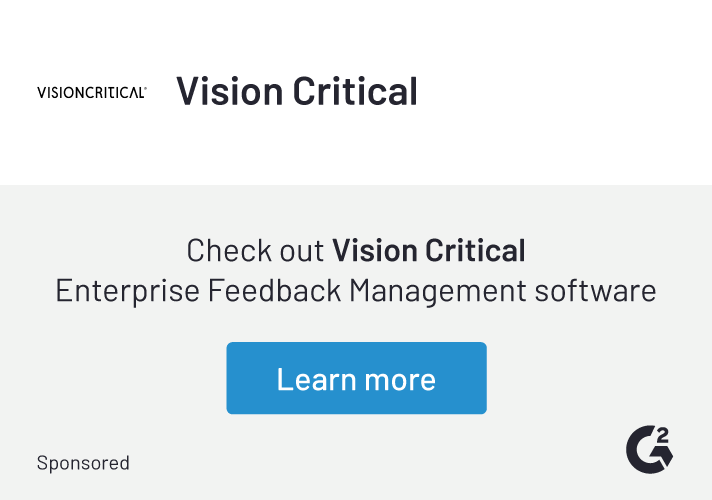712x500 pixels.
Task: Click the word "Learn" on the blue button
Action: coord(311,379)
